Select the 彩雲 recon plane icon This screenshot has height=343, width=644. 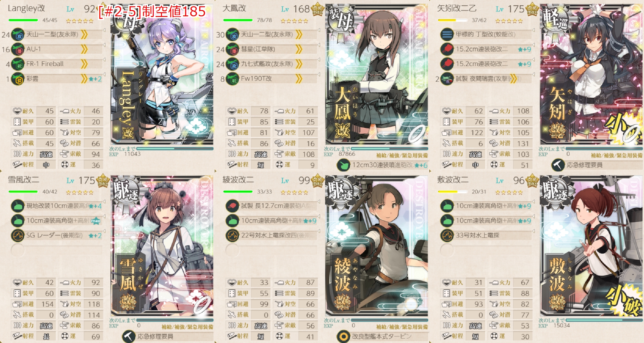(18, 79)
